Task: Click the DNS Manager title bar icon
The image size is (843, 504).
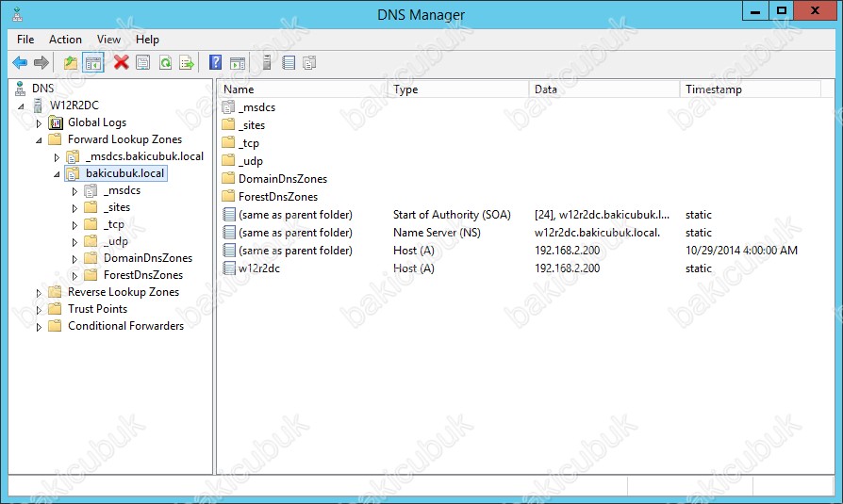Action: click(x=17, y=14)
